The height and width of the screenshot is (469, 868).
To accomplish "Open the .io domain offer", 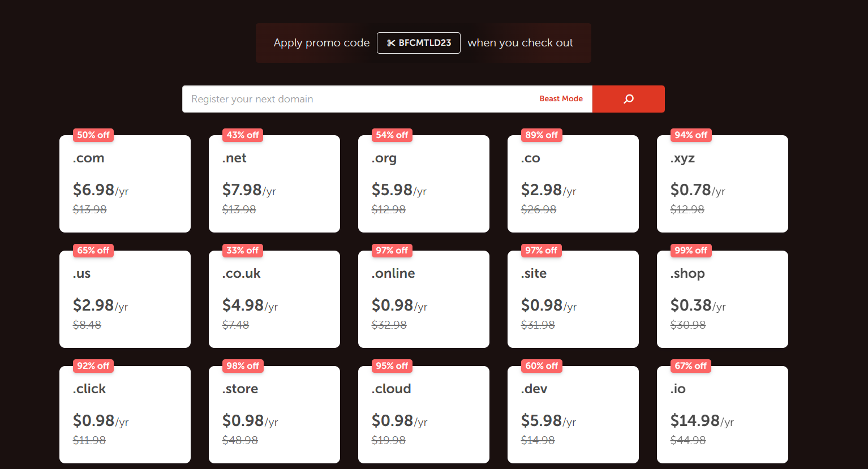I will pyautogui.click(x=723, y=415).
